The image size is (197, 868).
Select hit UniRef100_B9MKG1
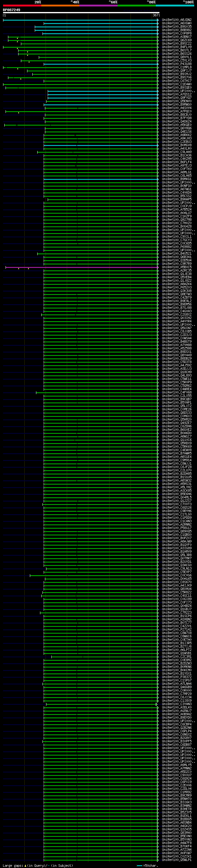pyautogui.click(x=177, y=179)
